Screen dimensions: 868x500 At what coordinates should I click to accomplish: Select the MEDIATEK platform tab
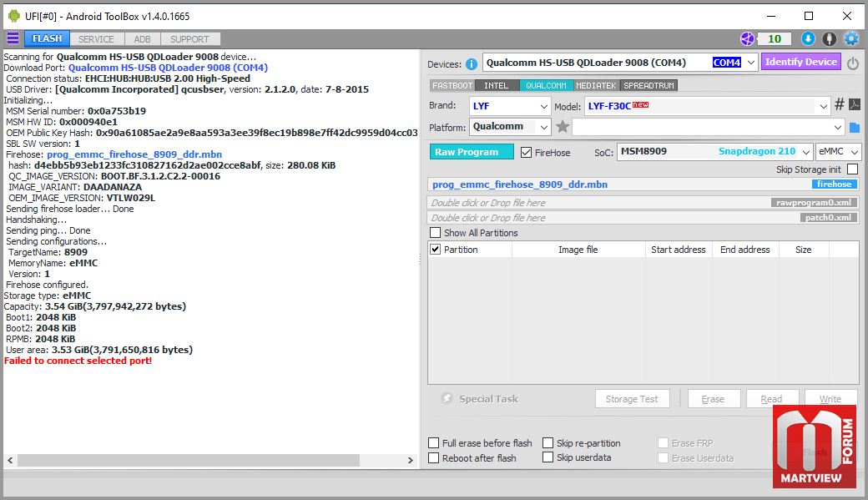click(596, 86)
